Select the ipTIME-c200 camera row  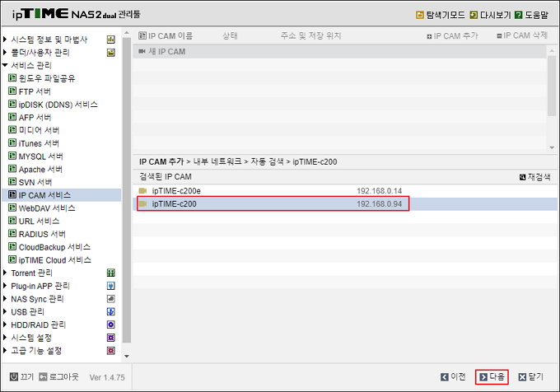click(344, 204)
